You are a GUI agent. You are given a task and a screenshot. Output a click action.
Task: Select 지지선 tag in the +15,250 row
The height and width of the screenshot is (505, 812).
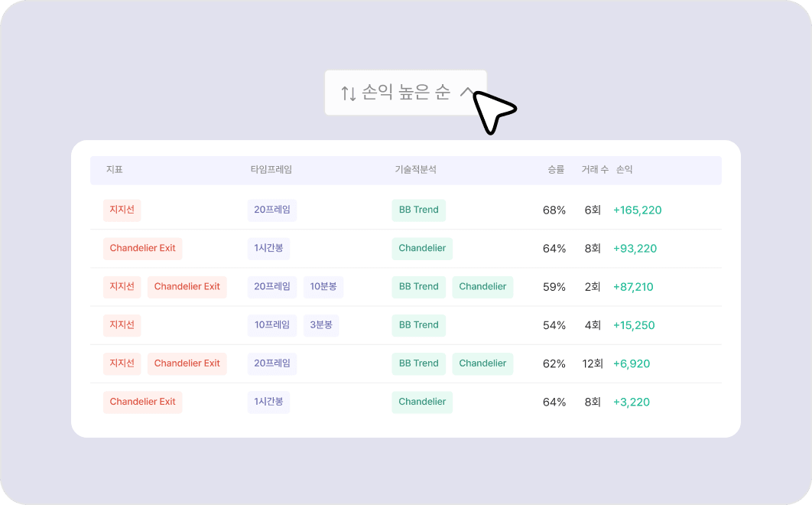pos(122,325)
